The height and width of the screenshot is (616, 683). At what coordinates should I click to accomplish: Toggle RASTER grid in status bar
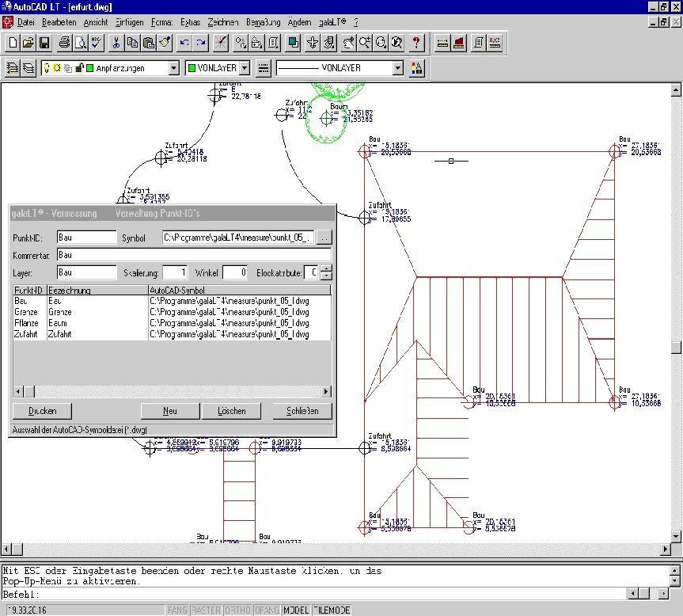(x=206, y=610)
